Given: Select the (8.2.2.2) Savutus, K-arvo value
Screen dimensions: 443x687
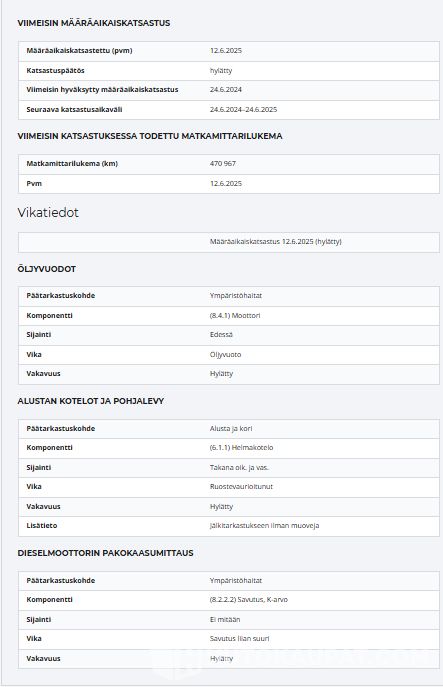Looking at the screenshot, I should (248, 600).
